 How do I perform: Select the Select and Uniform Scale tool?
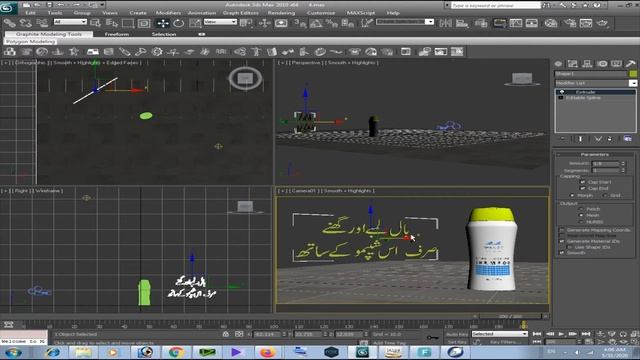(x=195, y=23)
